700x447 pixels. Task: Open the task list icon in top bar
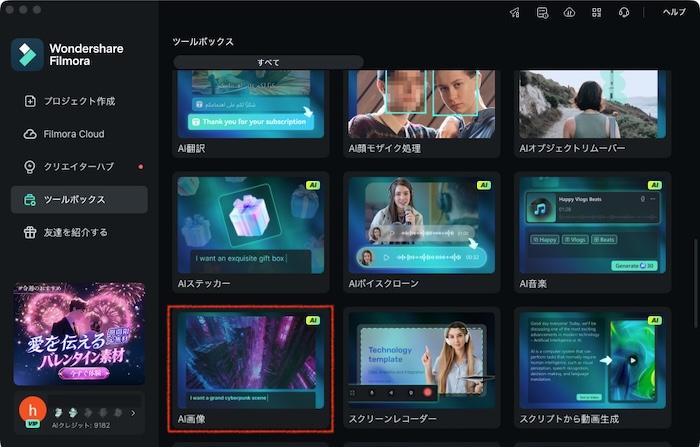542,12
